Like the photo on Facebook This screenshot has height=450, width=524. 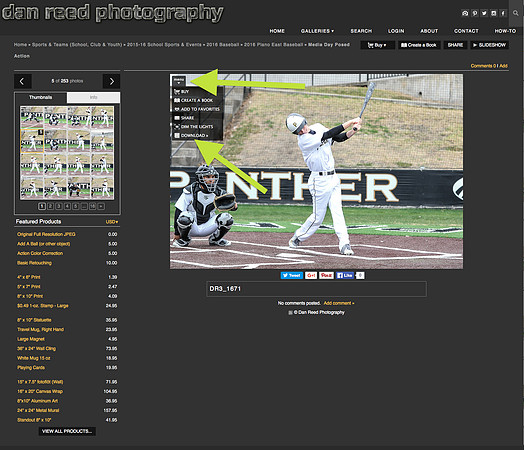click(x=345, y=275)
